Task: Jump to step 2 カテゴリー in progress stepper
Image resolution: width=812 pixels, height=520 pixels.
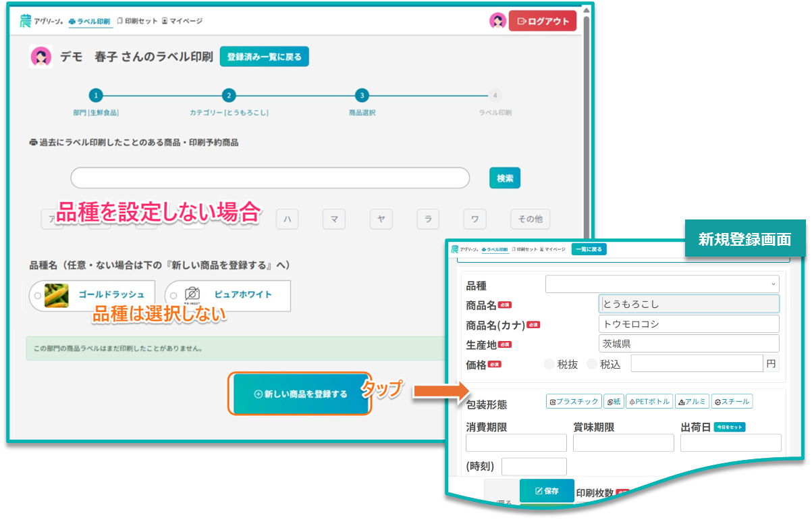Action: pos(229,96)
